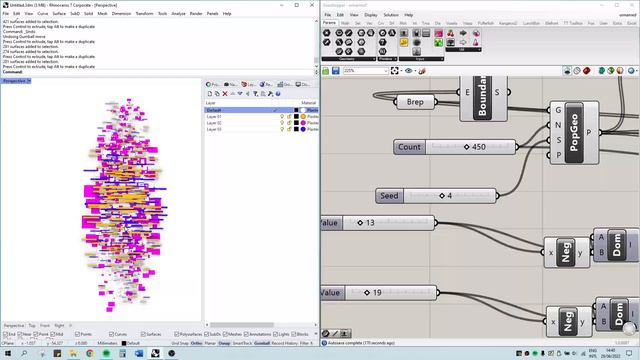Image resolution: width=640 pixels, height=360 pixels.
Task: Click the wireframe preview clock-like icon
Action: (577, 71)
